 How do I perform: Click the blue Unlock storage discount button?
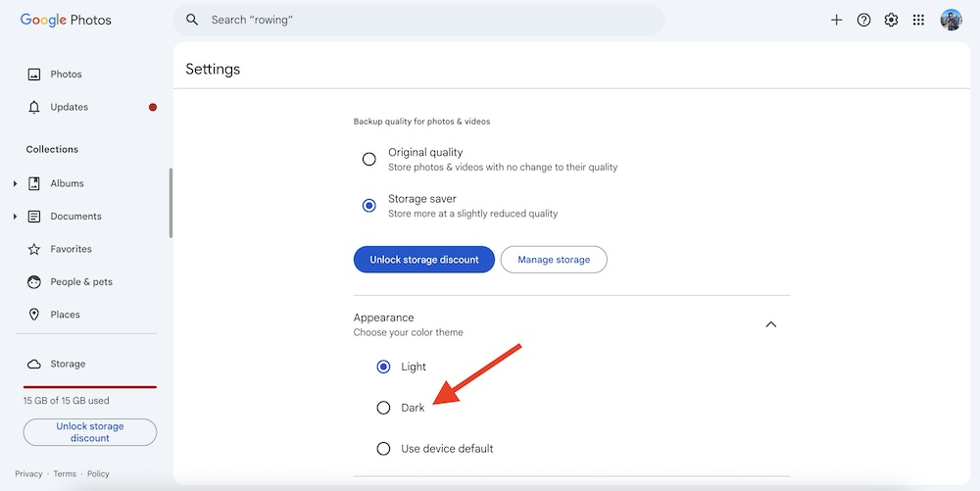(423, 260)
